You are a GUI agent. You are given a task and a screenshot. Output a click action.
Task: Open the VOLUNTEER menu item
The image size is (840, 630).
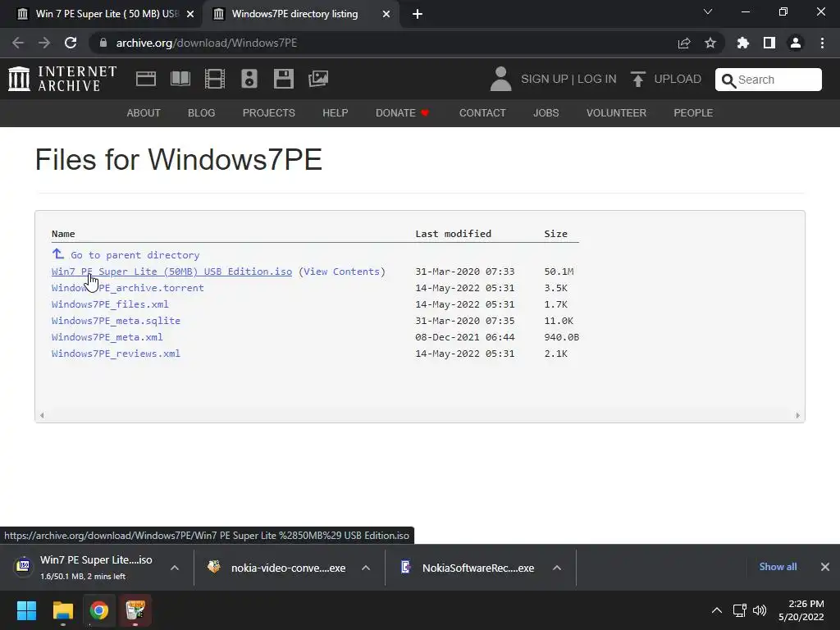(x=616, y=113)
